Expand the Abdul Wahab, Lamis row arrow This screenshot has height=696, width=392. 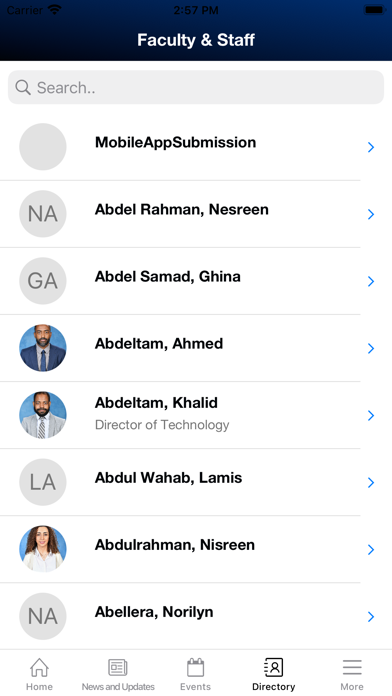(x=371, y=482)
